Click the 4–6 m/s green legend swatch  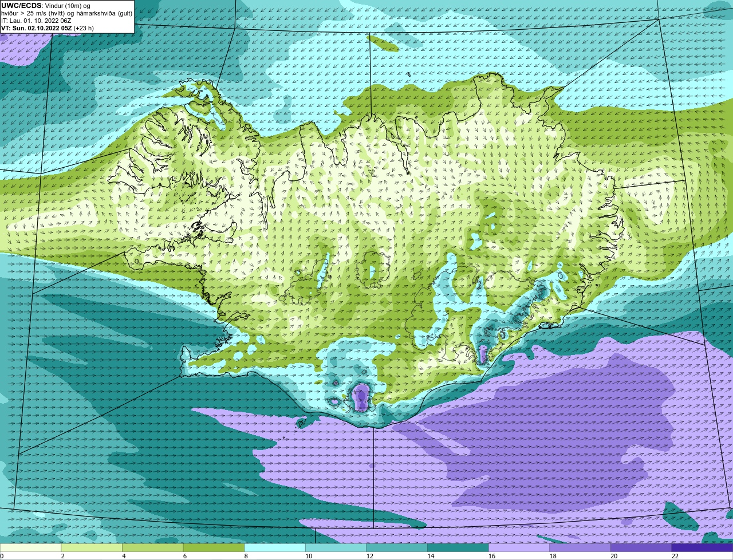coord(152,547)
